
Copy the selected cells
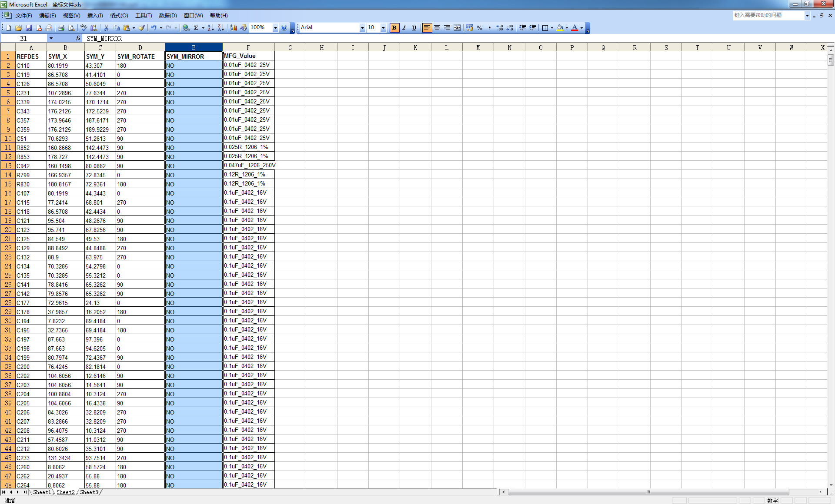tap(116, 28)
